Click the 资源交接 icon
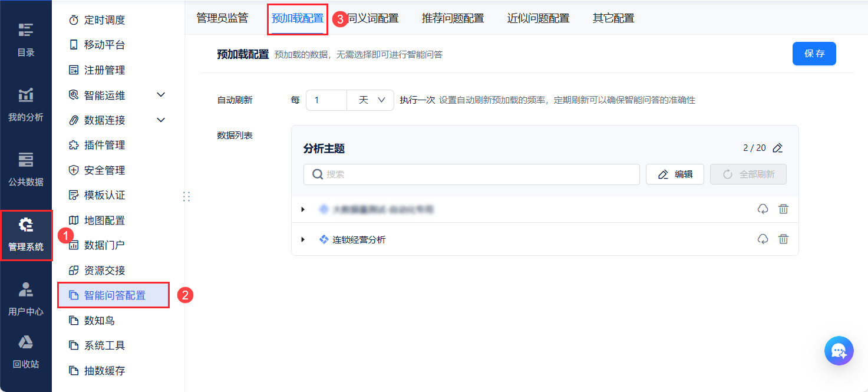This screenshot has width=868, height=392. [74, 271]
